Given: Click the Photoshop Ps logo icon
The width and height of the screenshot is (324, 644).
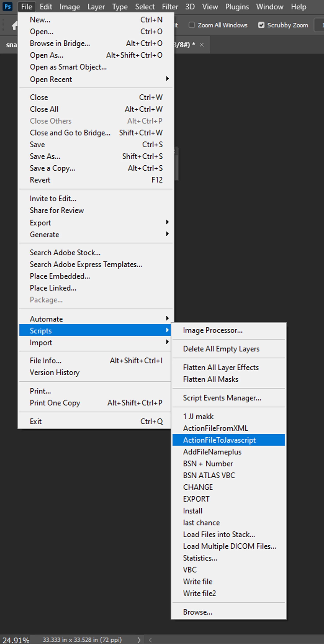Looking at the screenshot, I should (8, 6).
